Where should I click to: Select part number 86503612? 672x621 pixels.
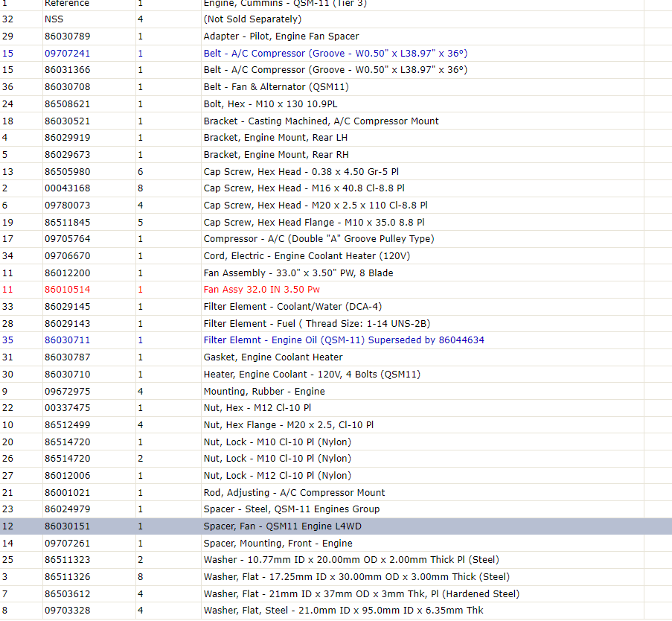coord(67,594)
